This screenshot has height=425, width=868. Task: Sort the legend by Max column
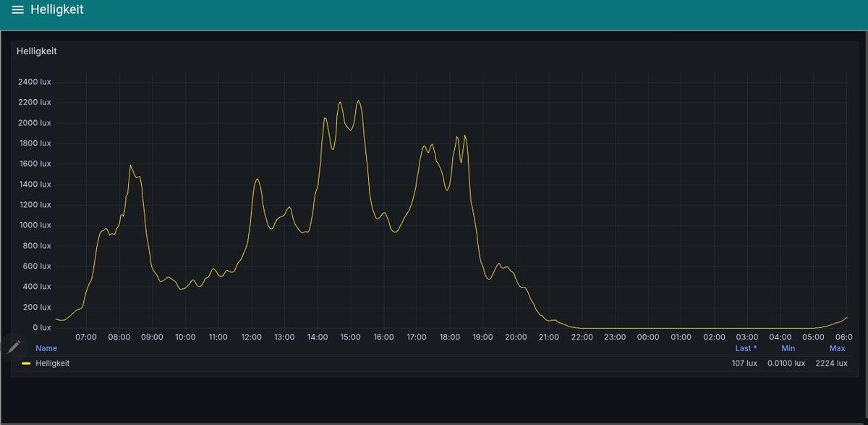click(x=838, y=348)
